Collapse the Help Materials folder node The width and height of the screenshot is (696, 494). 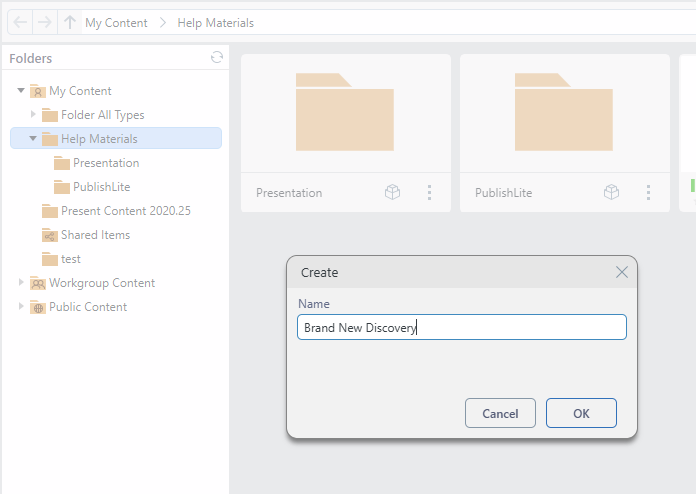pyautogui.click(x=33, y=139)
